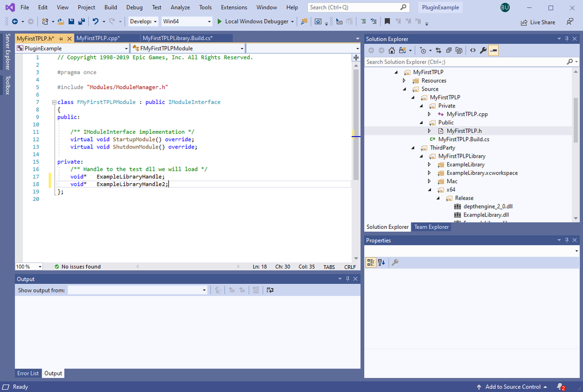
Task: Click Add to Source Control in status bar
Action: click(511, 387)
